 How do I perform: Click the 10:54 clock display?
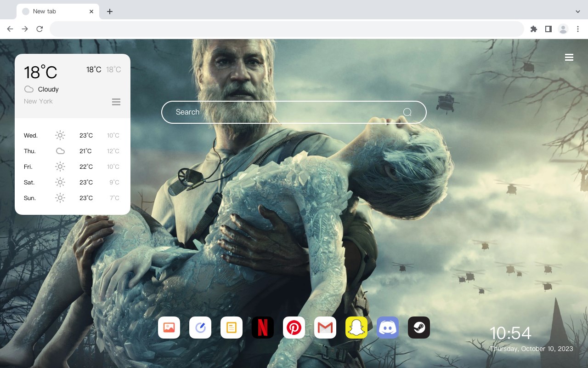point(510,333)
